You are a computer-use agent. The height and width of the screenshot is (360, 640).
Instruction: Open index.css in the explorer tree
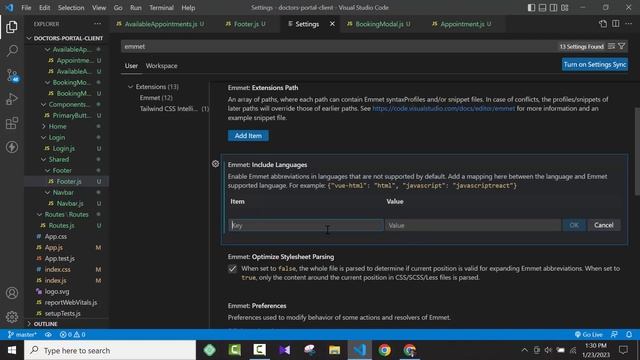tap(58, 269)
